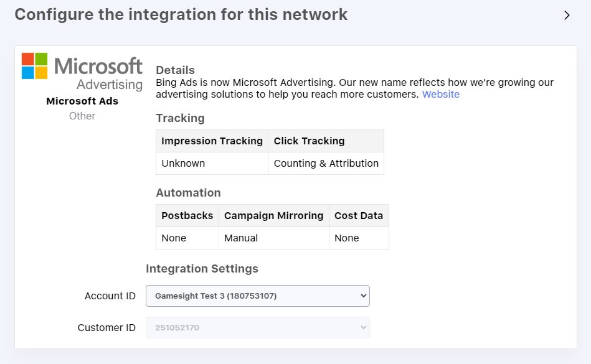
Task: Select the Manual campaign mirroring cell
Action: pos(240,238)
